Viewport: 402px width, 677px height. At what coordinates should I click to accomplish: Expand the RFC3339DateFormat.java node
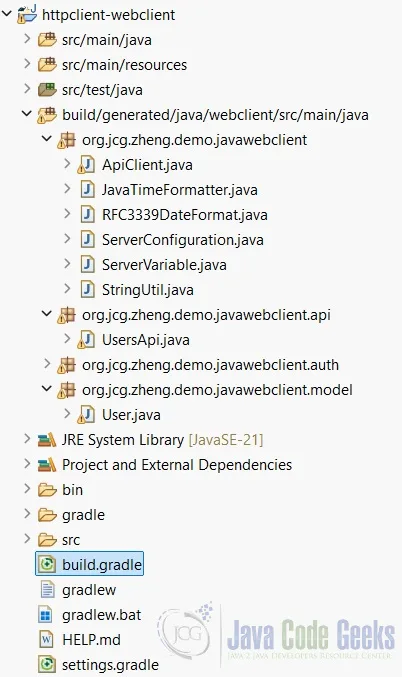pyautogui.click(x=67, y=215)
